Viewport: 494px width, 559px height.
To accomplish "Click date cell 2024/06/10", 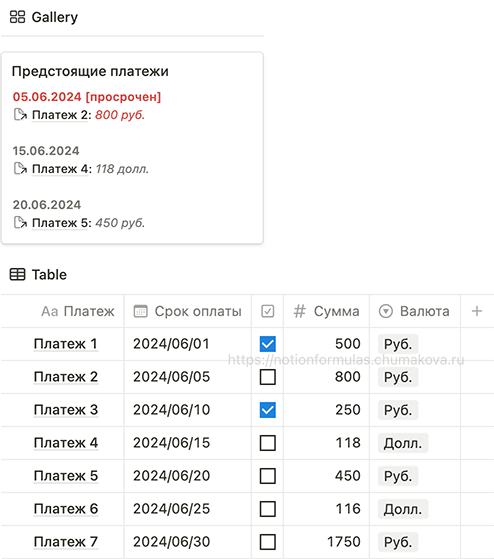I will 188,410.
